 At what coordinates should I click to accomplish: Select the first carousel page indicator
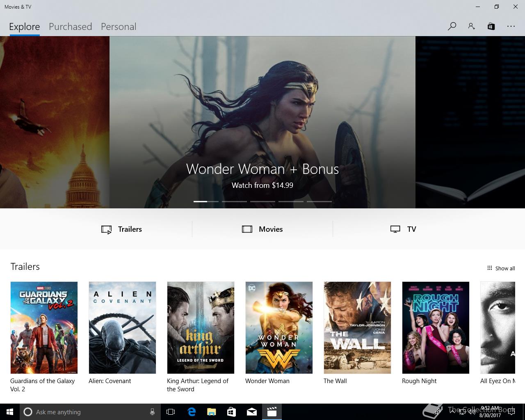pos(206,201)
